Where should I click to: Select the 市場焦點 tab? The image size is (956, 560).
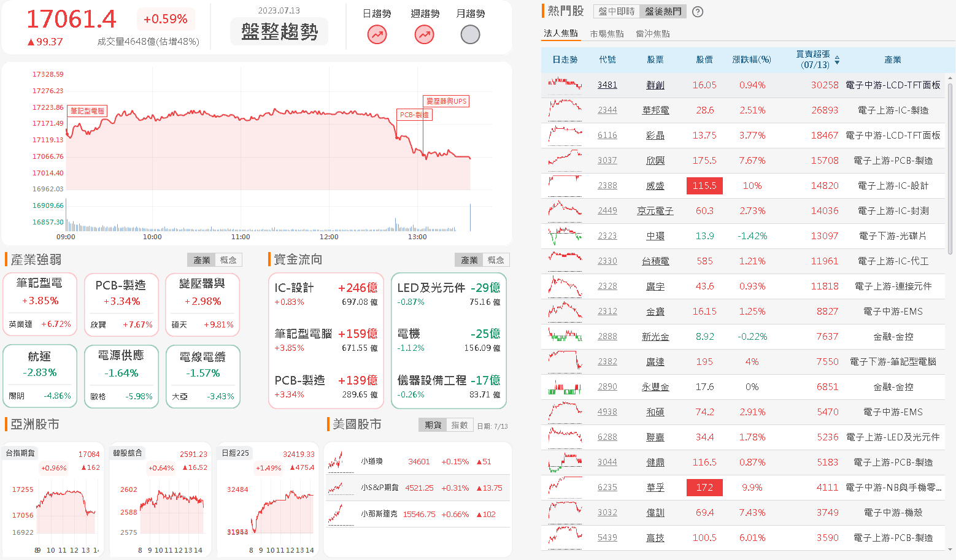tap(606, 34)
